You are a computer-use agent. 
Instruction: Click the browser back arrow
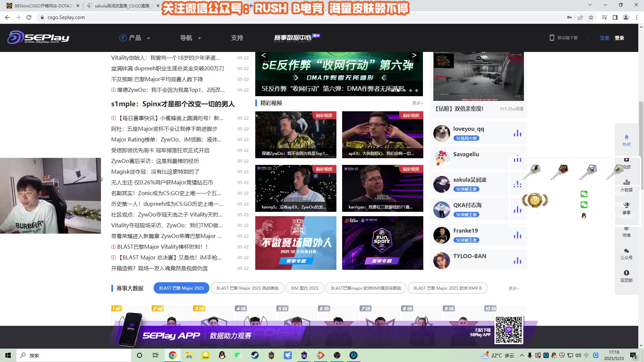point(7,17)
